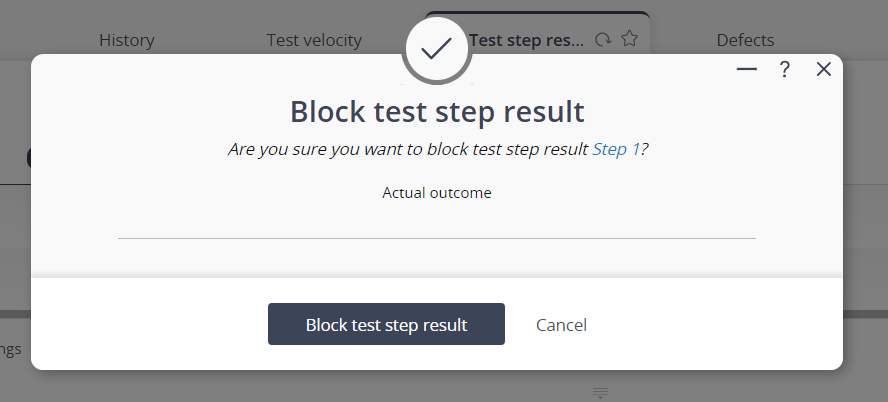The image size is (888, 402).
Task: Click the partially hidden 'ngs' label at left
Action: tap(10, 349)
